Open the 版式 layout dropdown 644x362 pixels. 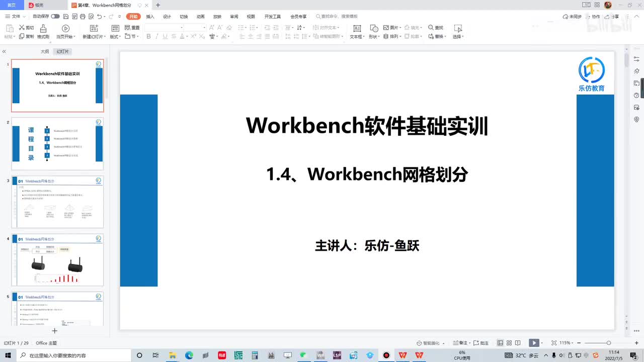point(116,36)
